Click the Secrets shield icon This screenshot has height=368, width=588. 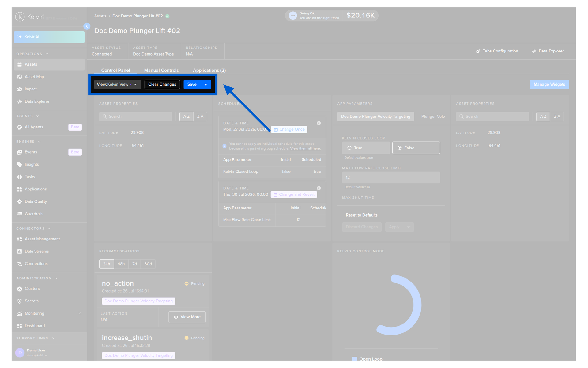[20, 301]
